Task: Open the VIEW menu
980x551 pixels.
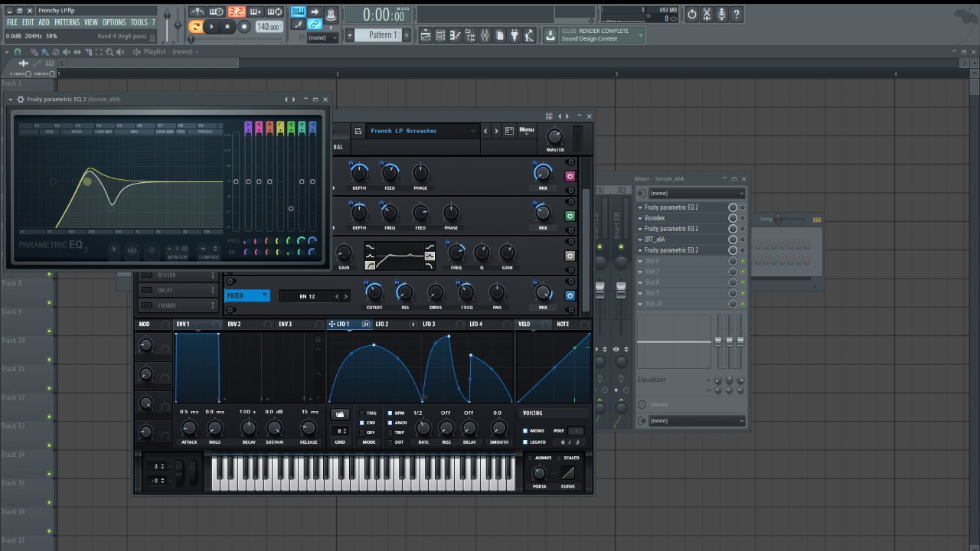Action: [91, 23]
